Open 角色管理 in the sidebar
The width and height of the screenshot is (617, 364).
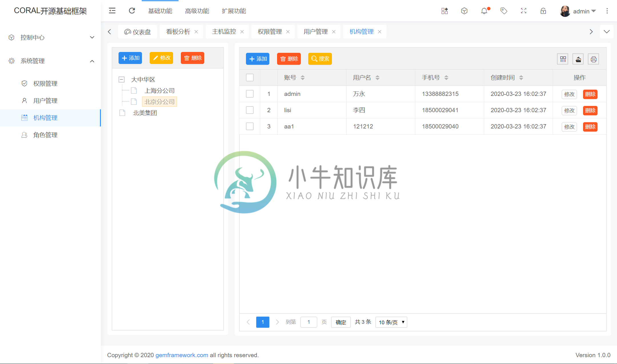click(50, 135)
